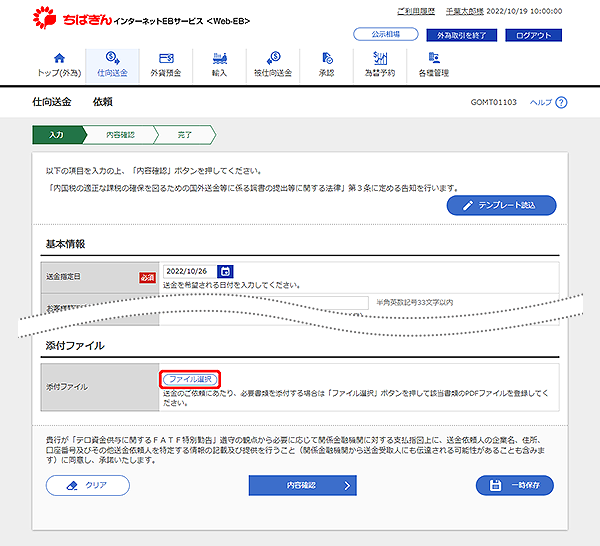Image resolution: width=600 pixels, height=546 pixels.
Task: Click the クリア button
Action: click(x=88, y=485)
